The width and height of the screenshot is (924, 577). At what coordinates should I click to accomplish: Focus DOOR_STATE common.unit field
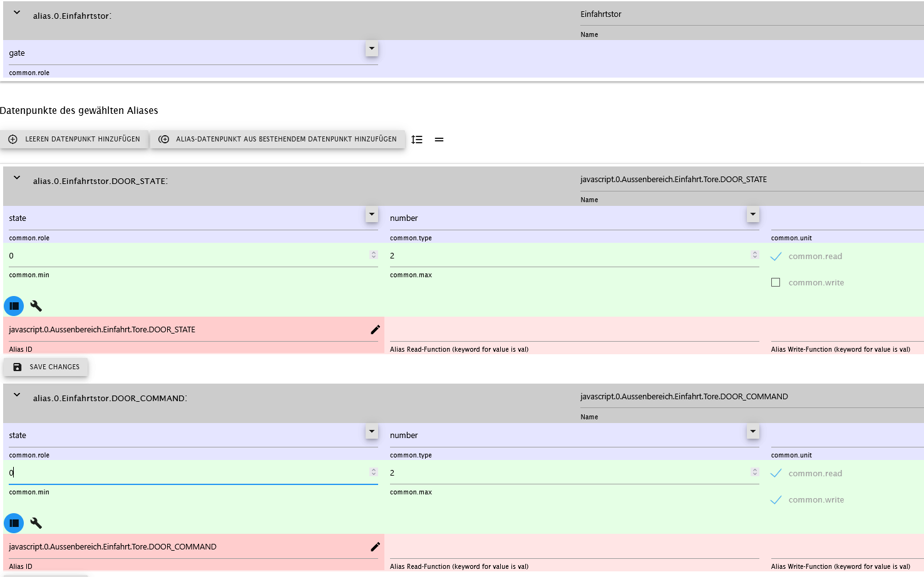tap(848, 218)
